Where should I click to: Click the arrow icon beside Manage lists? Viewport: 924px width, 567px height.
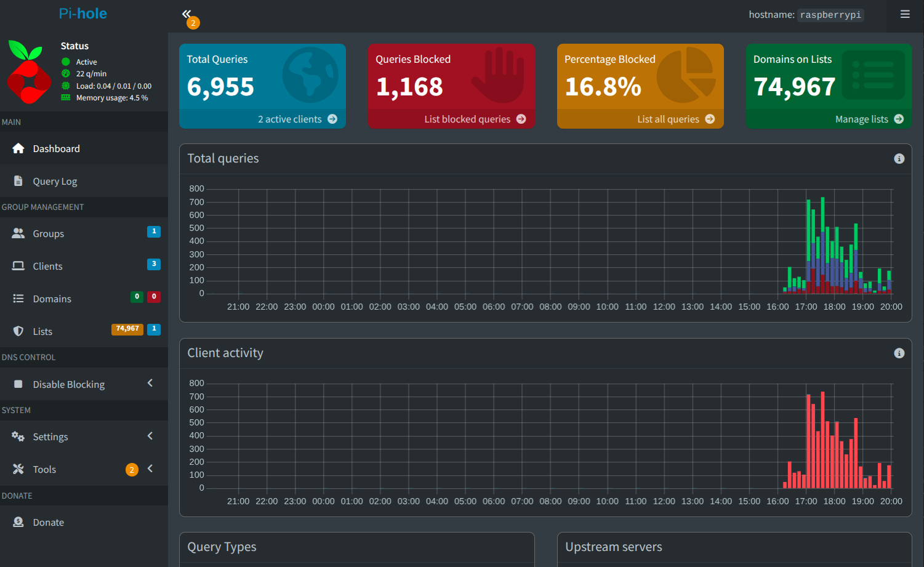pyautogui.click(x=899, y=119)
